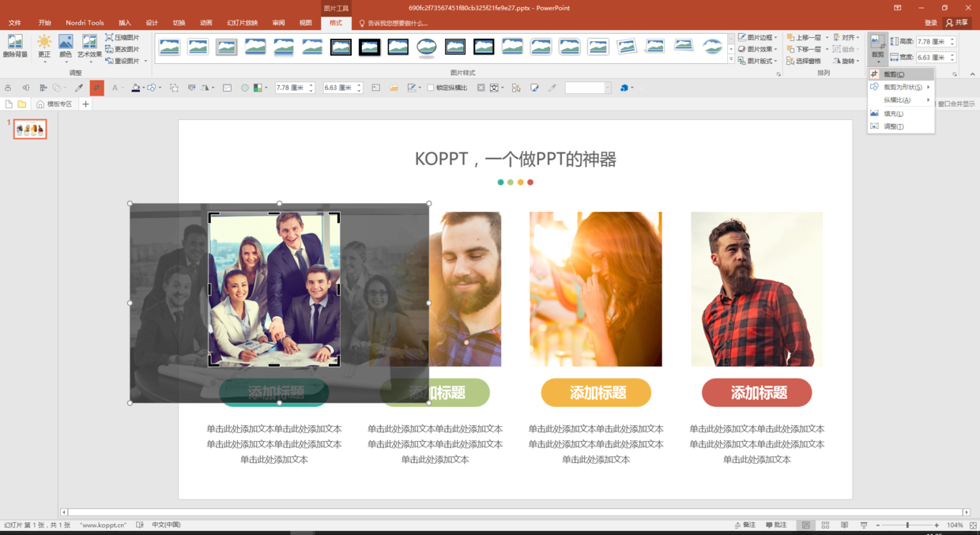Expand the 重设图片 dropdown arrow
Image resolution: width=980 pixels, height=535 pixels.
click(x=145, y=61)
